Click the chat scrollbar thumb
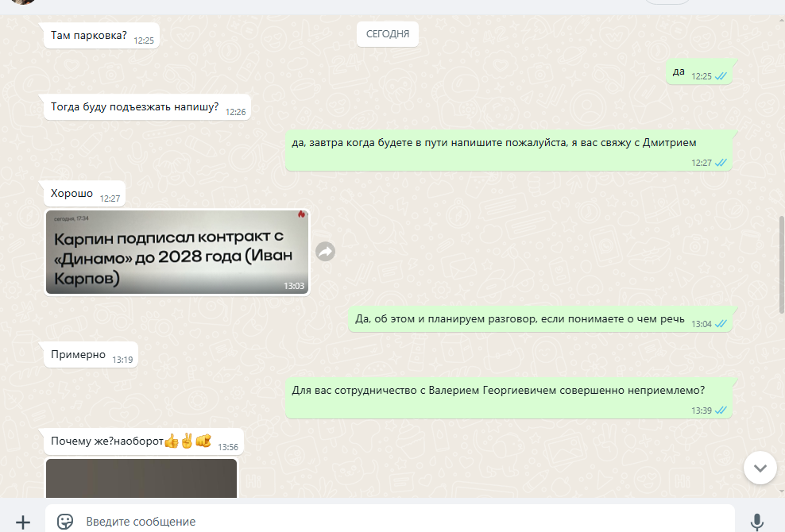 (x=782, y=265)
